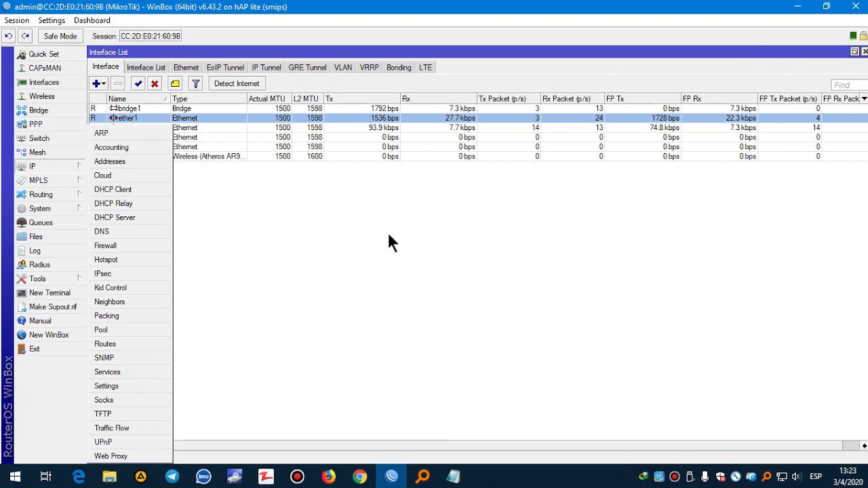Click Make Supout.rif in the sidebar
868x488 pixels.
point(53,307)
